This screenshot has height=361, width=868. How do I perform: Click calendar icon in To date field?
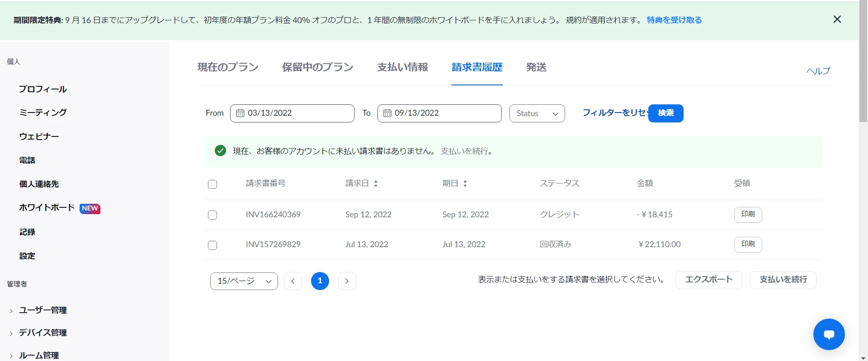(387, 113)
